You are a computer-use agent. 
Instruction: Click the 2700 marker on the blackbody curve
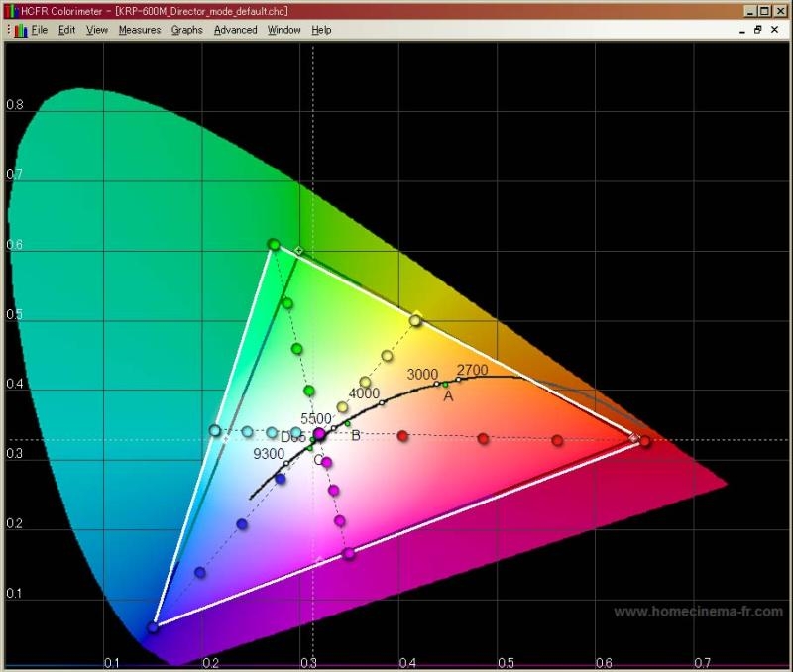tap(459, 379)
